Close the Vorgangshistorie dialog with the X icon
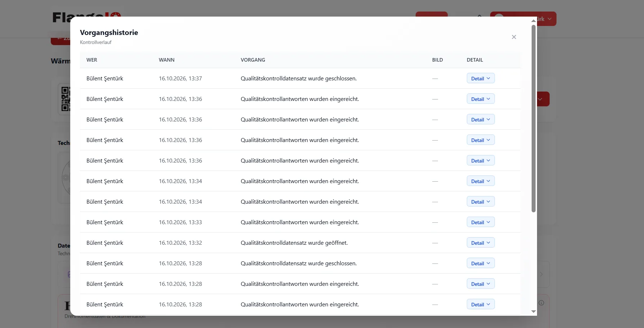Screen dimensions: 644x328 pyautogui.click(x=514, y=37)
